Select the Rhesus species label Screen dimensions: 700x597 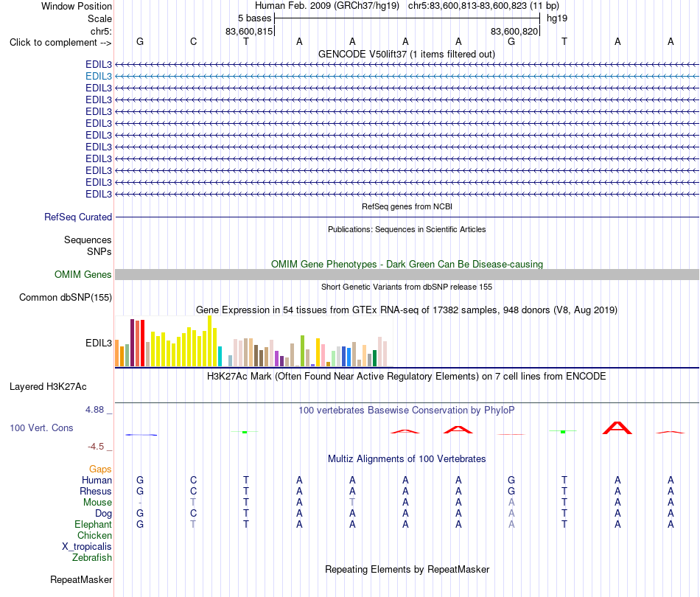click(x=96, y=491)
